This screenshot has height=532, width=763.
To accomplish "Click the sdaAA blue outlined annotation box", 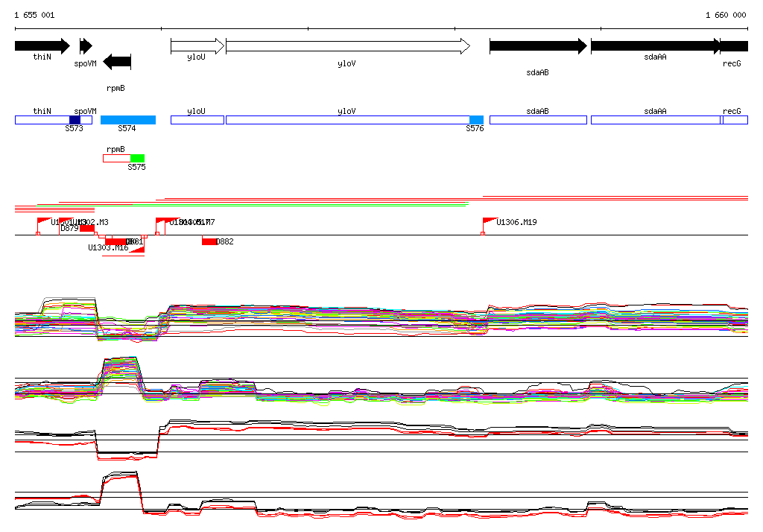I will click(655, 120).
